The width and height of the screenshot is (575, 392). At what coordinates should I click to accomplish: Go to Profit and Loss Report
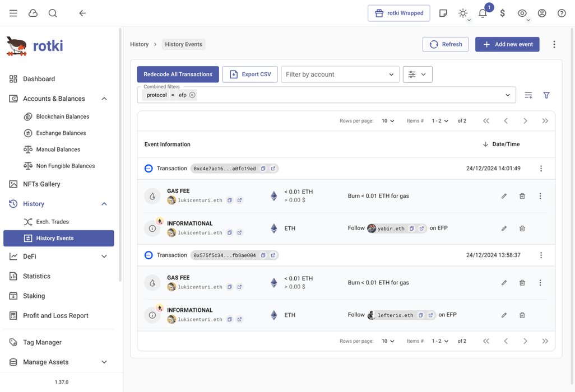[55, 316]
